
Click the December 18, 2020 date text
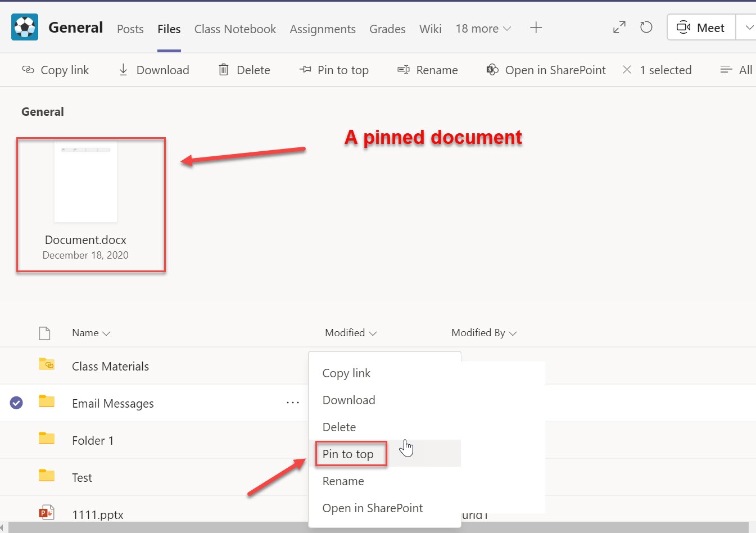(x=85, y=255)
